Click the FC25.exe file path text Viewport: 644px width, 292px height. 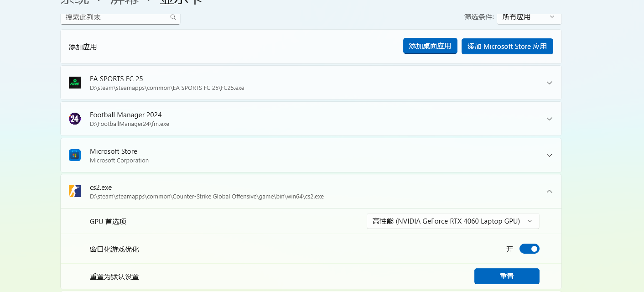[x=167, y=88]
